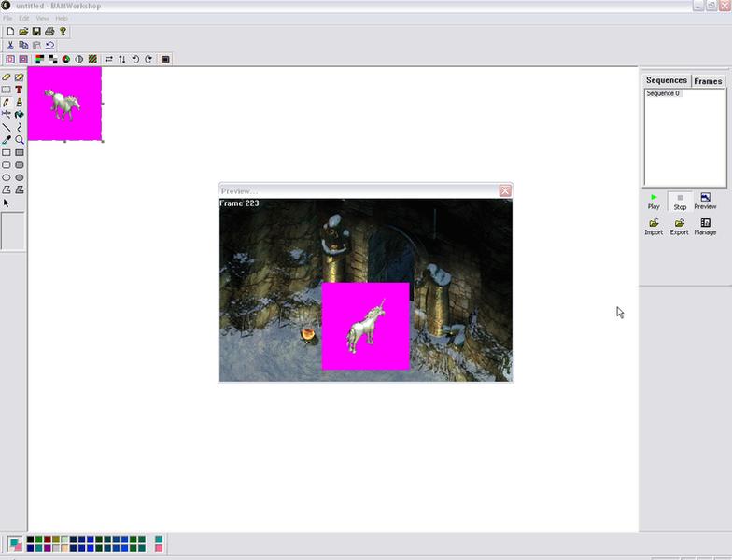Click the Undo arrow icon
The height and width of the screenshot is (560, 732).
click(49, 45)
